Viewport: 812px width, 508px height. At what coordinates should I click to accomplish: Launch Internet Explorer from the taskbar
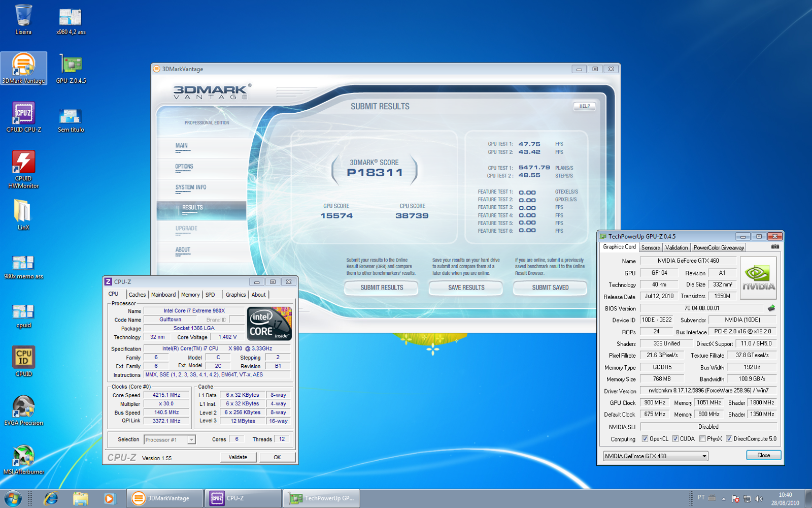tap(51, 498)
